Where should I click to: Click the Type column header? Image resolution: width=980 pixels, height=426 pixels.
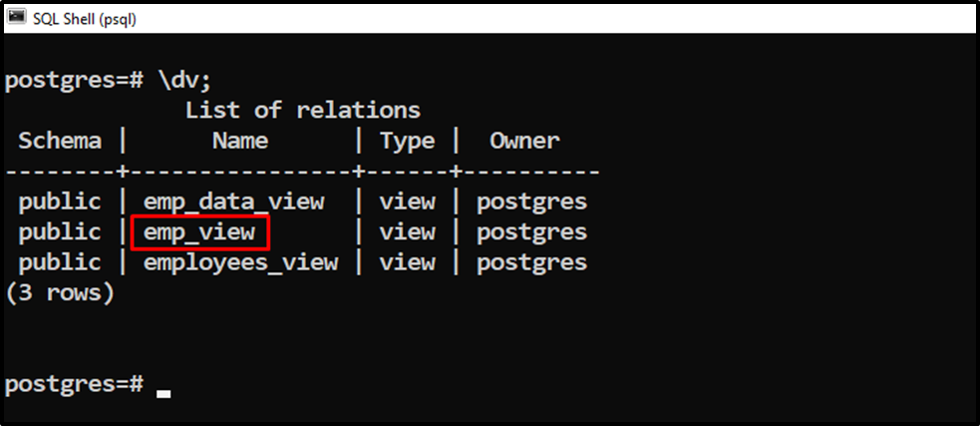(x=407, y=141)
